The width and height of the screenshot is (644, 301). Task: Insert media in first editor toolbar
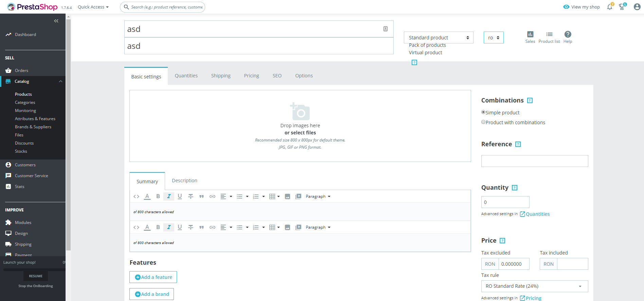[x=298, y=196]
